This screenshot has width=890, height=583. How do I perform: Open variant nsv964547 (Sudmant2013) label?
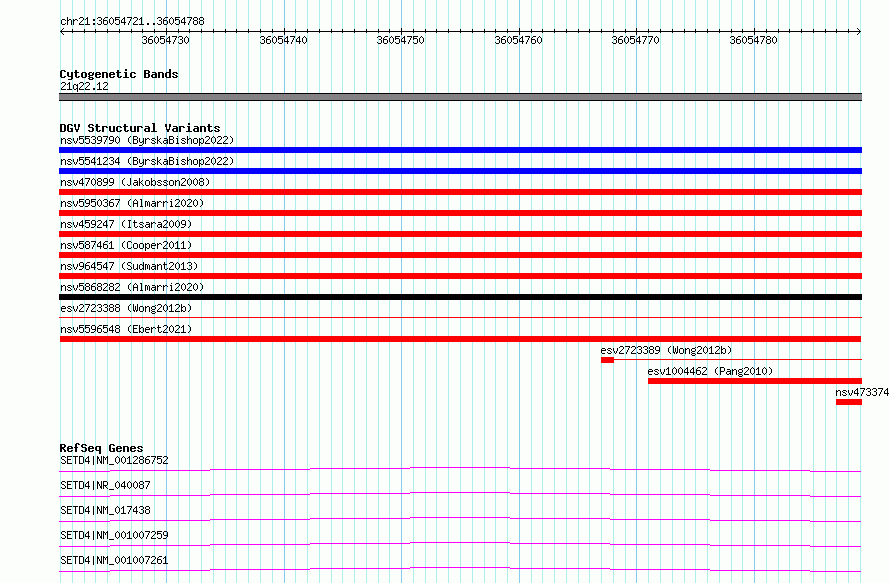(x=129, y=266)
